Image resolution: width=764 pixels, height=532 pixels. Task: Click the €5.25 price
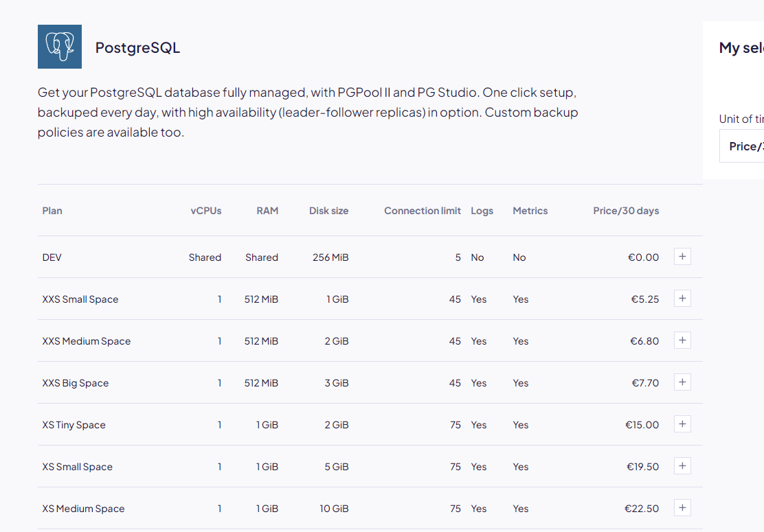[645, 299]
